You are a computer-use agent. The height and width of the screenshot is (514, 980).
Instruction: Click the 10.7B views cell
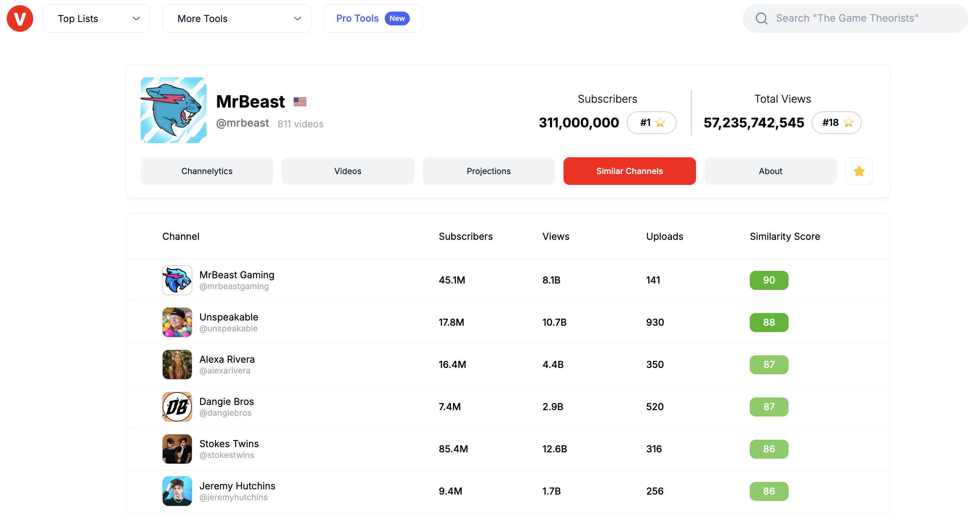click(554, 322)
